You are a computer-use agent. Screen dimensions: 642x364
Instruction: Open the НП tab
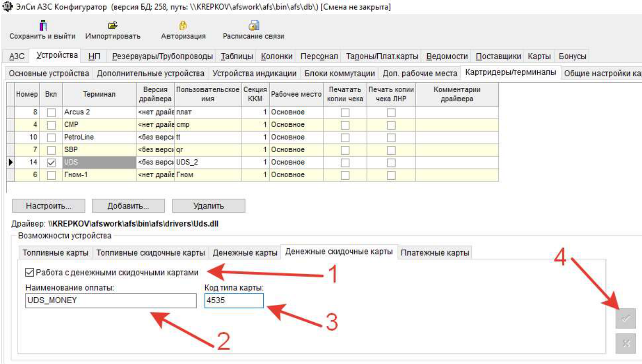coord(94,56)
